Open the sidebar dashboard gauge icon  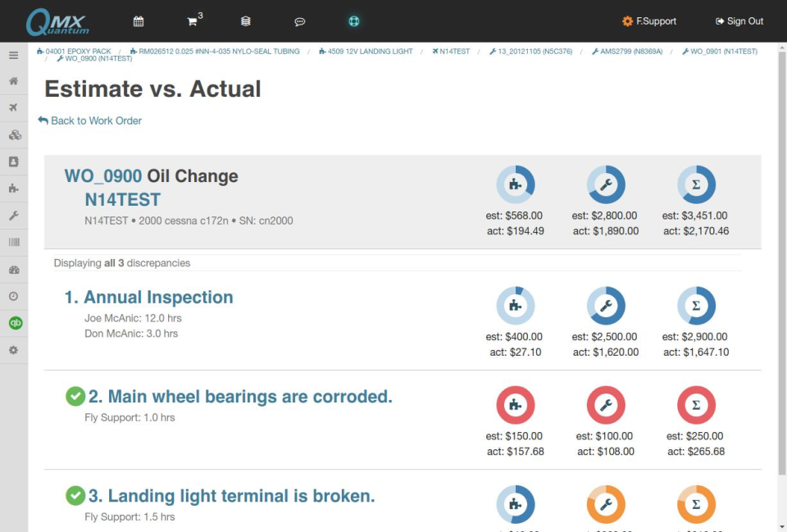(14, 270)
